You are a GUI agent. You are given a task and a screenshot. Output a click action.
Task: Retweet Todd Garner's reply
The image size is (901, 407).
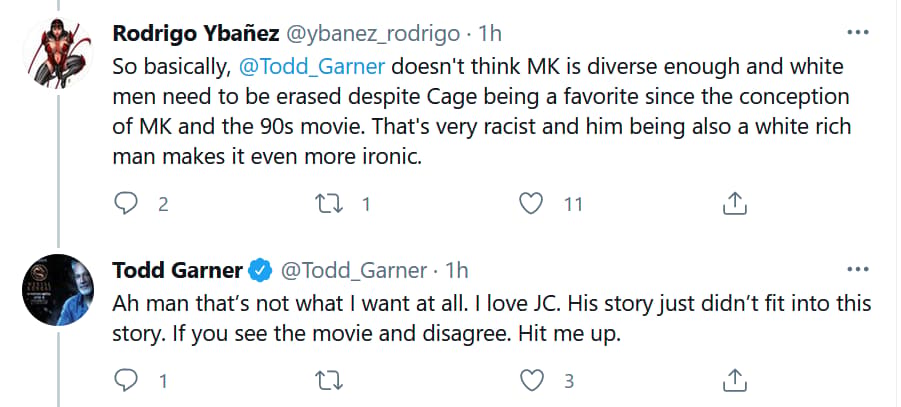point(329,381)
